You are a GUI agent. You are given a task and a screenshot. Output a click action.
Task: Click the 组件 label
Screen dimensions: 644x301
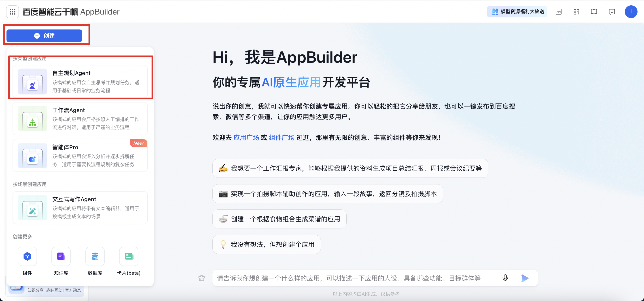27,273
